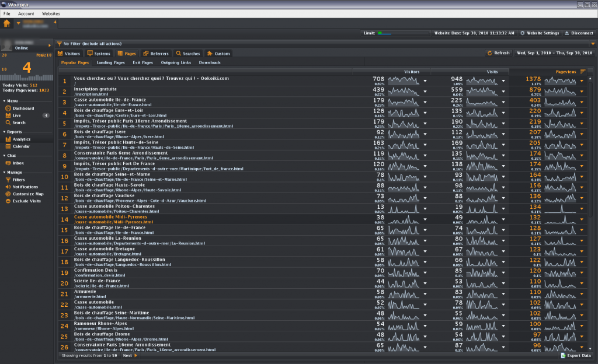
Task: Click the online visitors mini graph
Action: (27, 78)
